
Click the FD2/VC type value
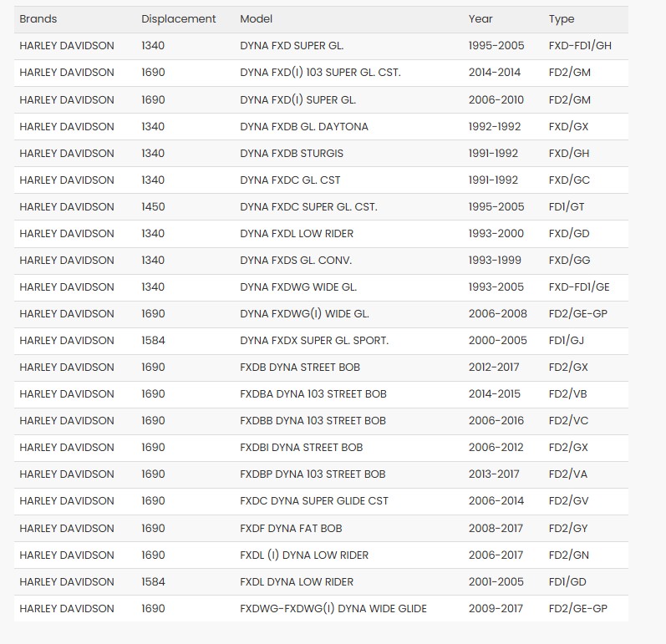pyautogui.click(x=568, y=421)
